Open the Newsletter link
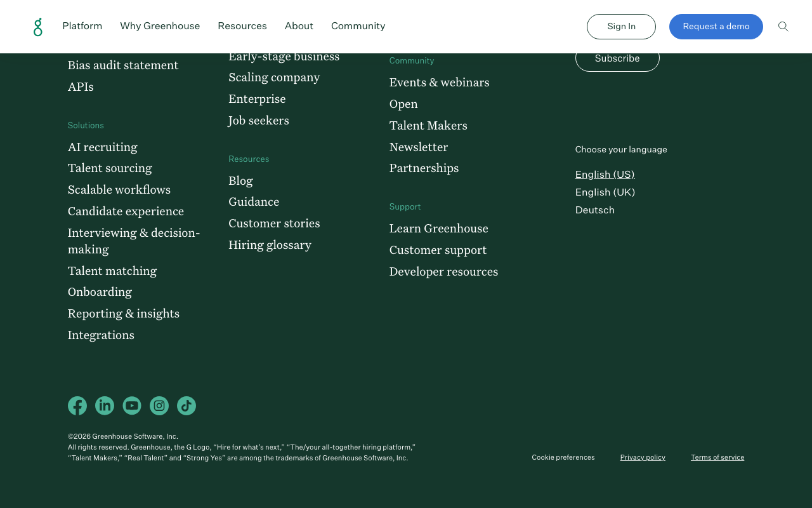This screenshot has width=812, height=508. (x=419, y=147)
